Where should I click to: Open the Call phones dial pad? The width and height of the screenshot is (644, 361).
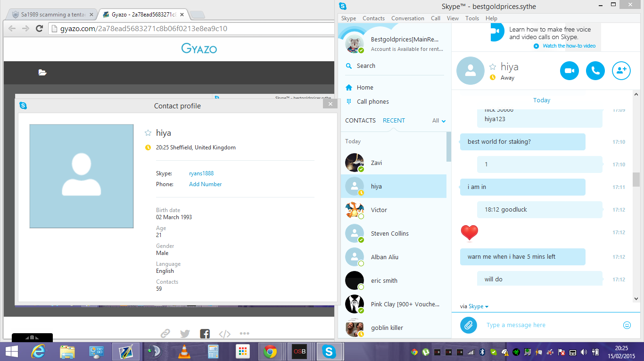point(367,101)
